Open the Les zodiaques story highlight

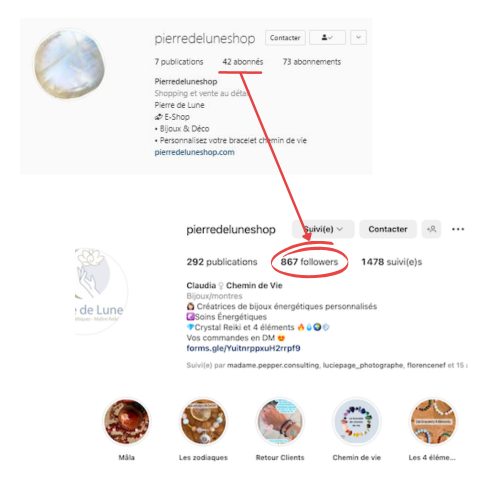pos(203,422)
